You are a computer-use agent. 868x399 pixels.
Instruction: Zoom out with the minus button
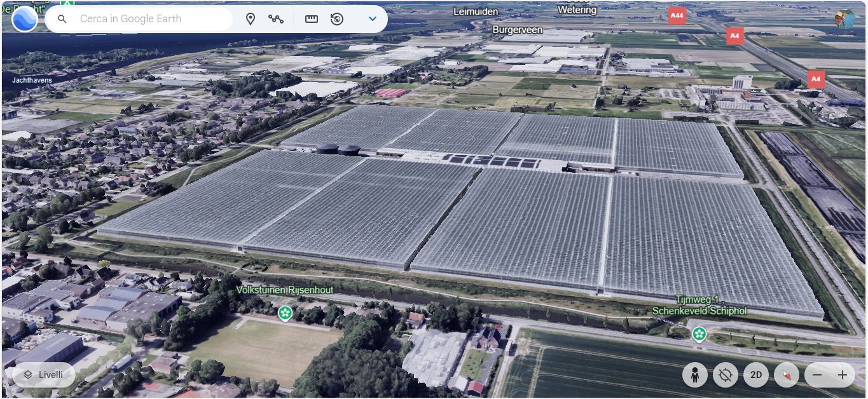pos(818,375)
